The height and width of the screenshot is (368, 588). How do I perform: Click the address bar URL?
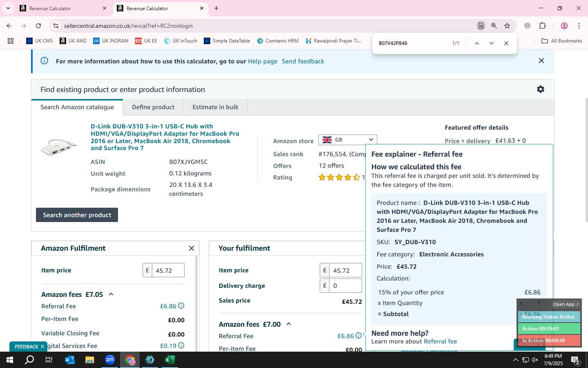[128, 26]
